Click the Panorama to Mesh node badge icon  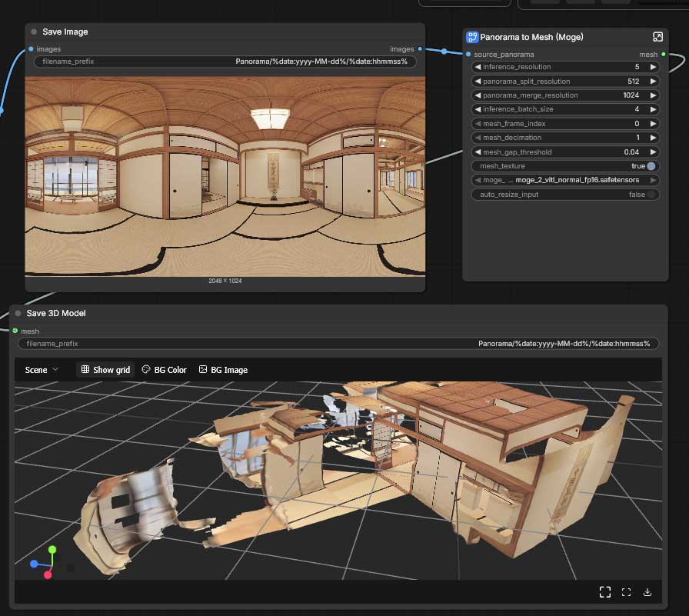pyautogui.click(x=472, y=38)
